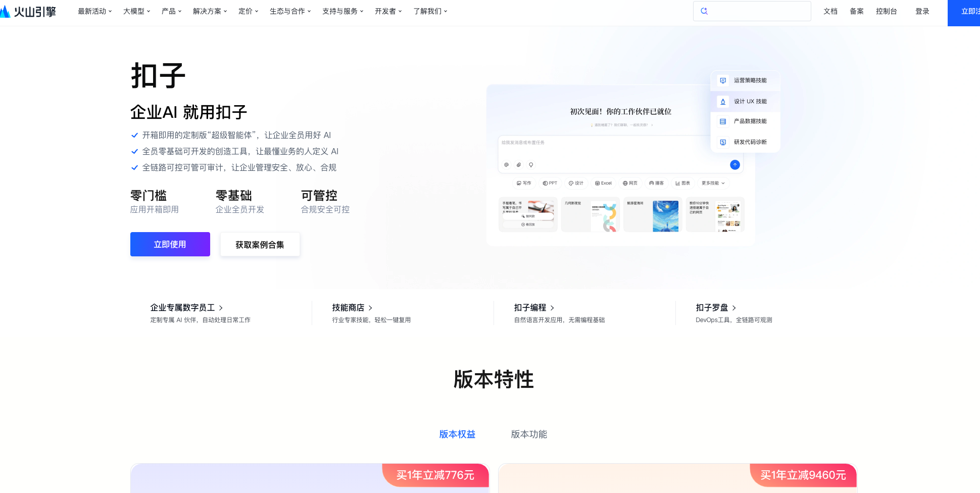
Task: Go to the 备案 page
Action: 857,11
